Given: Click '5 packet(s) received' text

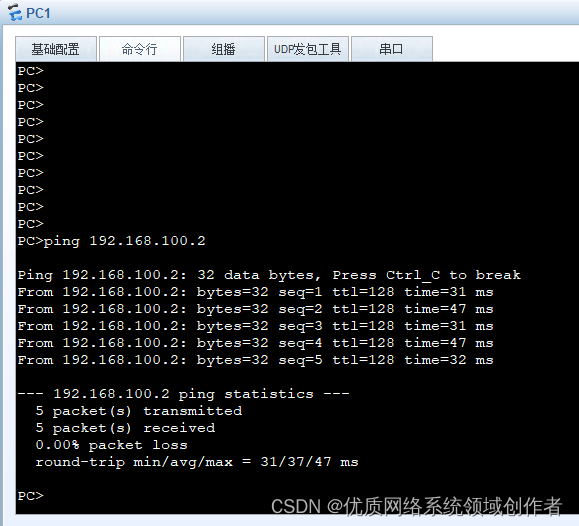Looking at the screenshot, I should tap(125, 428).
